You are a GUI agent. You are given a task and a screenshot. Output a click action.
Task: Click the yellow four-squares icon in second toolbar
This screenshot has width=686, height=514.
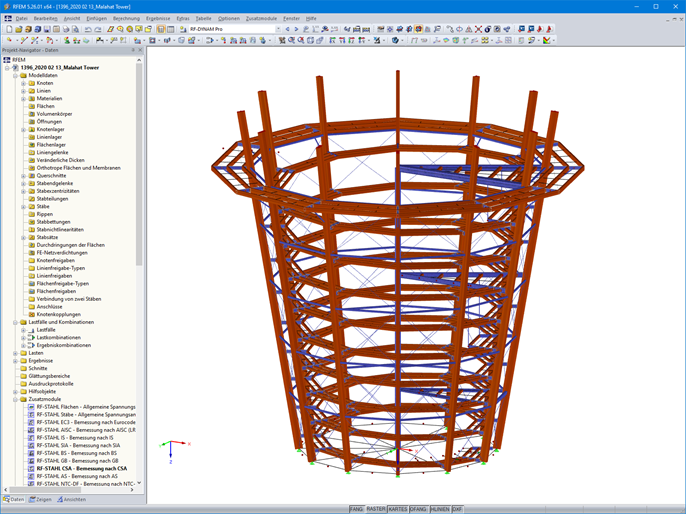click(x=485, y=40)
